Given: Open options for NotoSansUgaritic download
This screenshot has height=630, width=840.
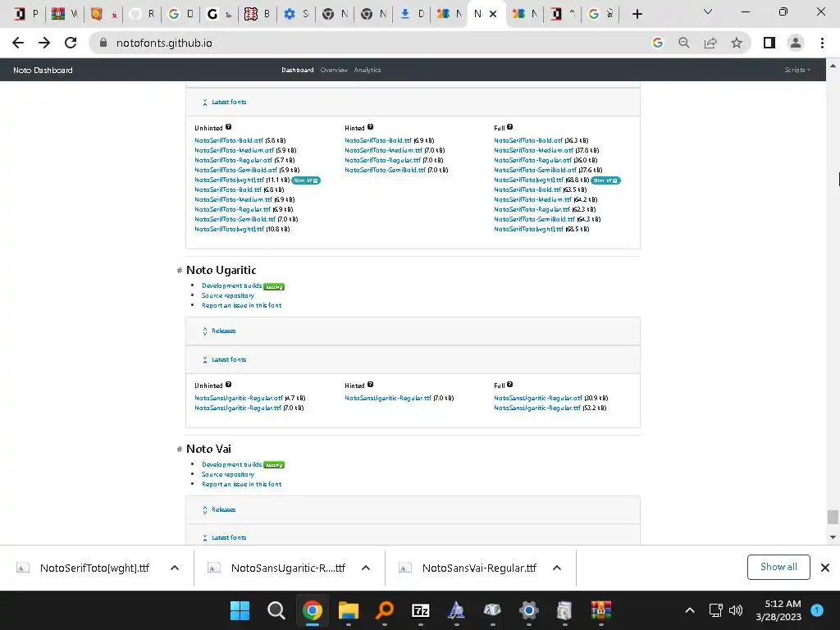Looking at the screenshot, I should 366,568.
